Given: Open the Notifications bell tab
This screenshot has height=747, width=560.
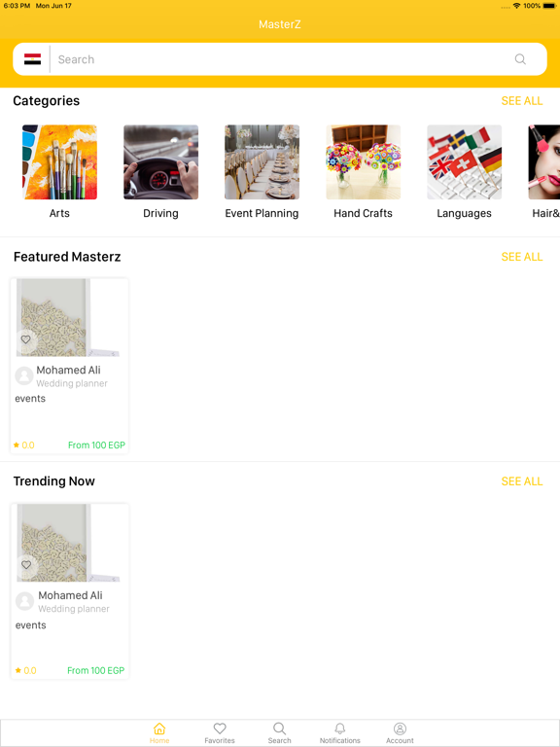Looking at the screenshot, I should pos(340,732).
